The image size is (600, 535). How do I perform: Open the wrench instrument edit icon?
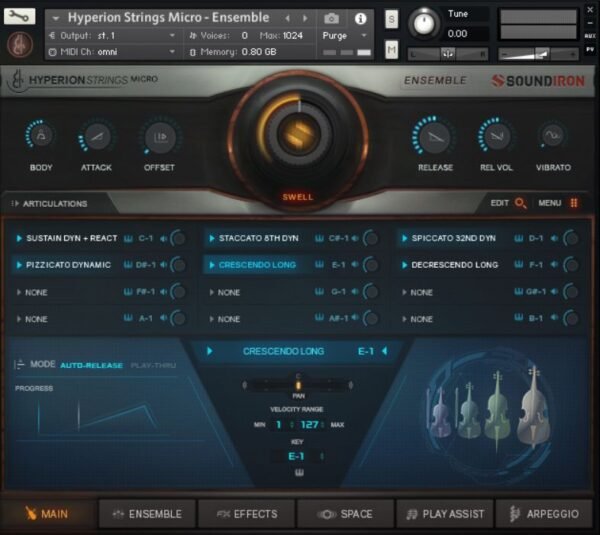tap(19, 16)
